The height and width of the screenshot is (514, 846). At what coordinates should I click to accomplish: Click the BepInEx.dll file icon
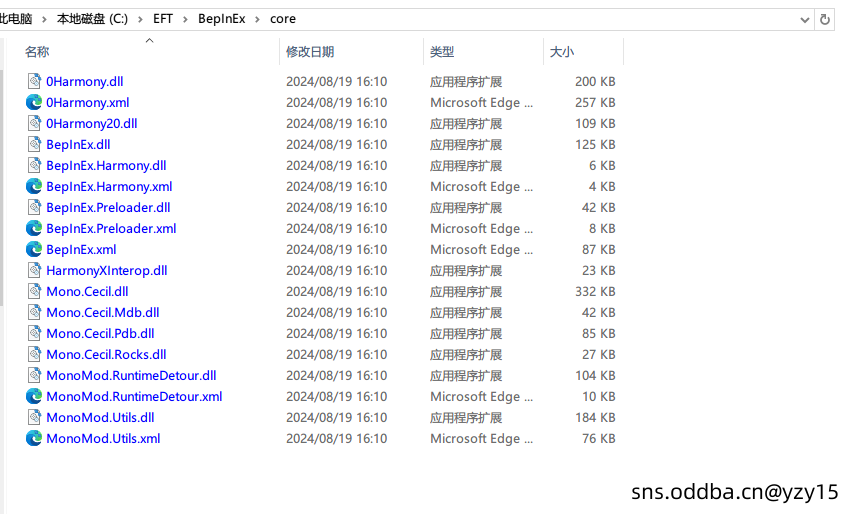tap(34, 145)
